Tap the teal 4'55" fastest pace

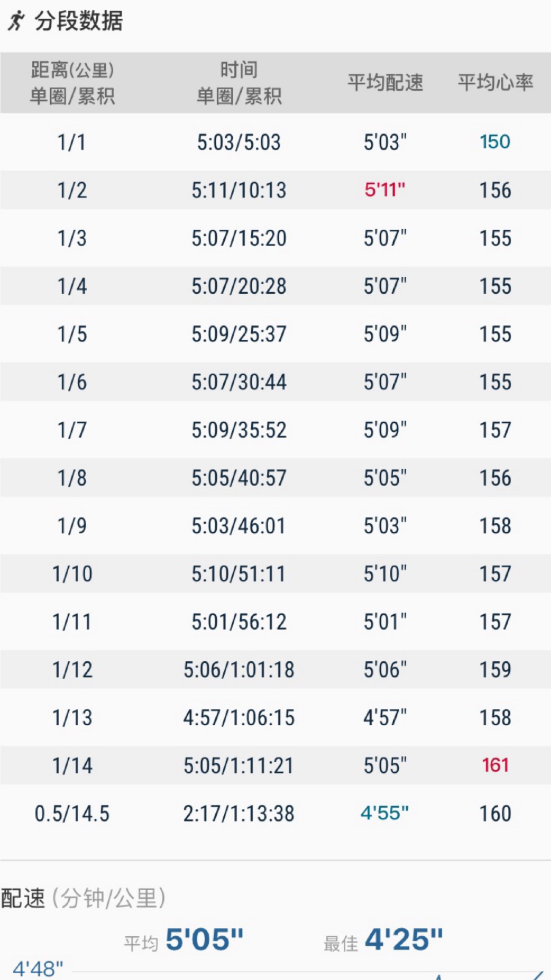pyautogui.click(x=385, y=813)
